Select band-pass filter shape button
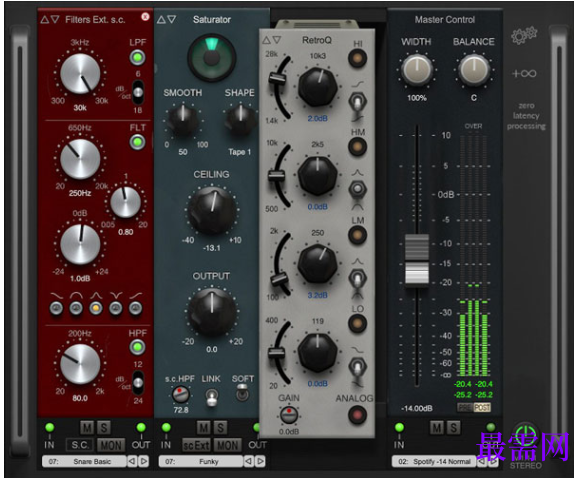The width and height of the screenshot is (588, 478). [76, 309]
